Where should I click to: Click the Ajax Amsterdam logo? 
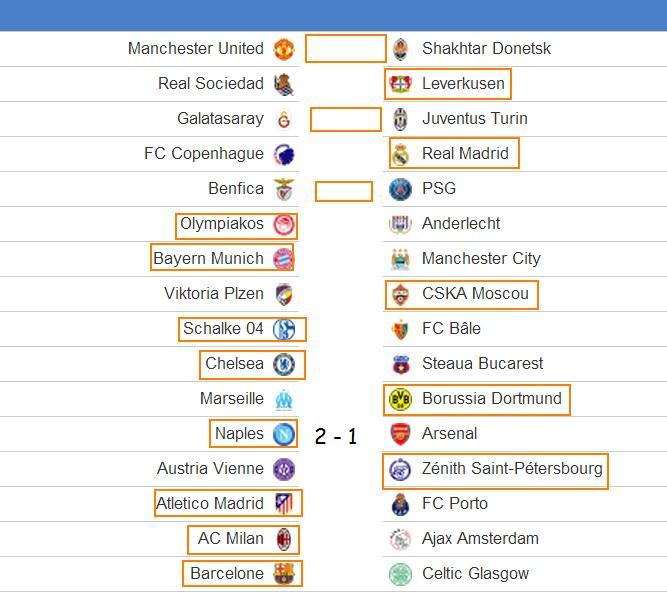[x=400, y=539]
